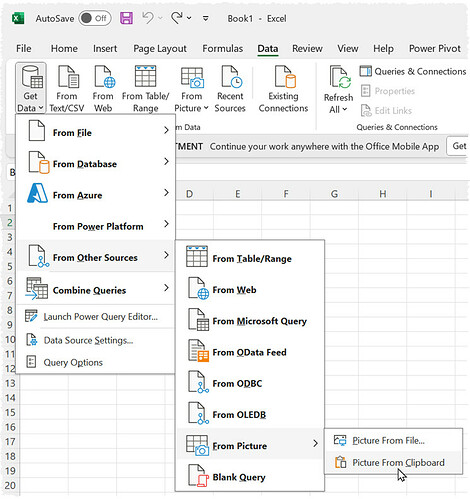The image size is (470, 499).
Task: Select column header G
Action: pyautogui.click(x=334, y=194)
